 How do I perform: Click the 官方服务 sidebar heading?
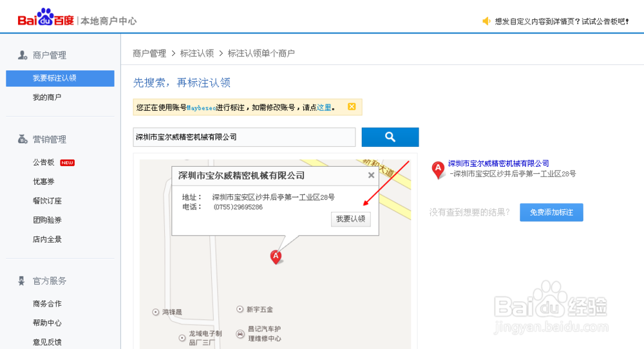(50, 281)
